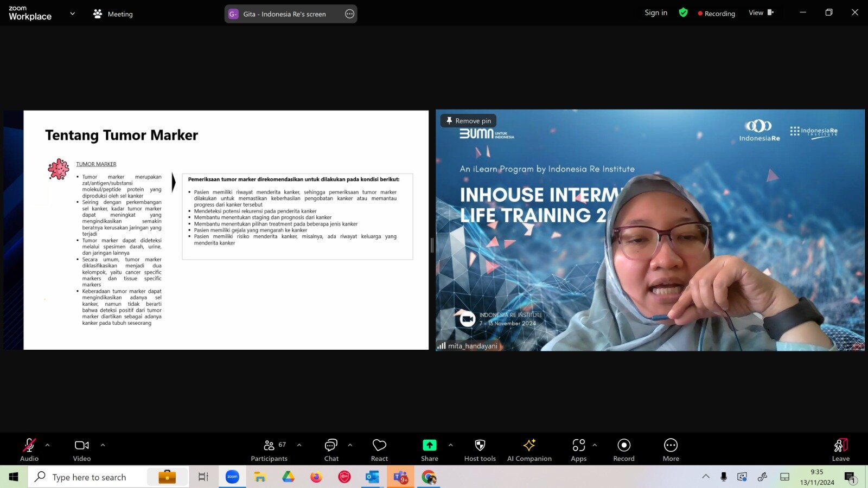Click the briefcase icon in search box
Screen dimensions: 868x488
pyautogui.click(x=167, y=477)
